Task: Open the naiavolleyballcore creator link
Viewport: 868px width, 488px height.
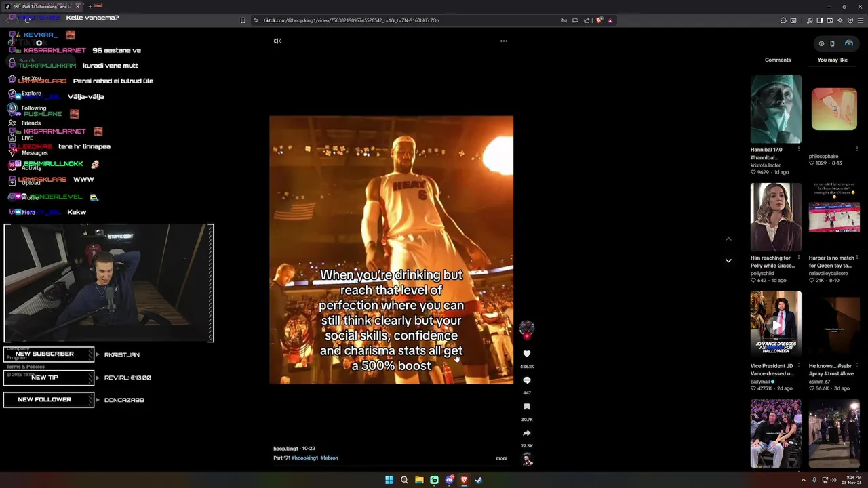Action: click(828, 273)
